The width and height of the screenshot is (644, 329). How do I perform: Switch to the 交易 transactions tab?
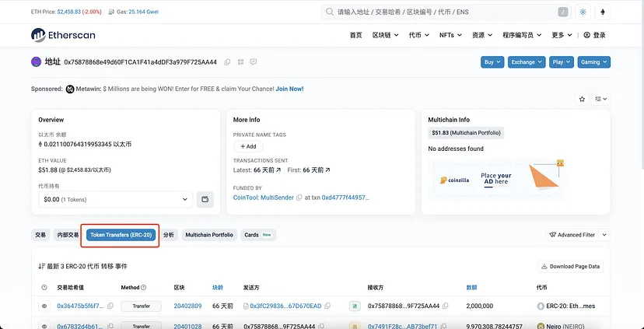(40, 235)
